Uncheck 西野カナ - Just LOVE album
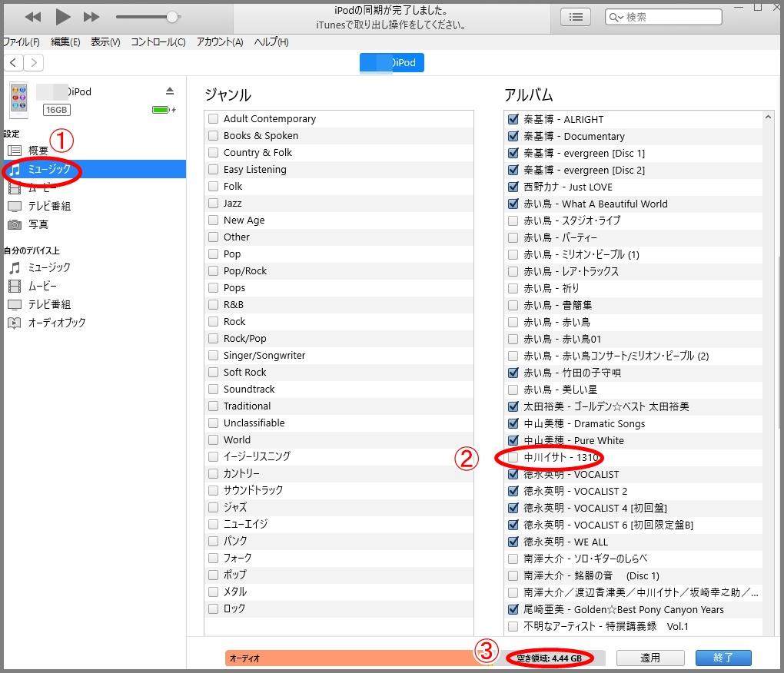The height and width of the screenshot is (673, 784). (513, 187)
